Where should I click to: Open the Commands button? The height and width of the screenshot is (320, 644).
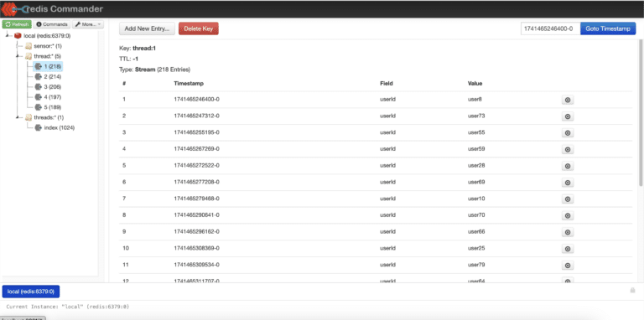(52, 24)
